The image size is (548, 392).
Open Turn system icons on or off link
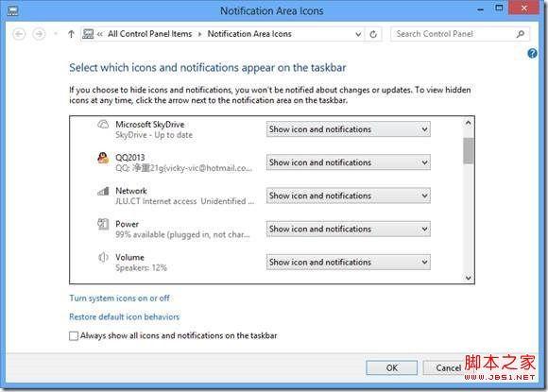[x=120, y=298]
